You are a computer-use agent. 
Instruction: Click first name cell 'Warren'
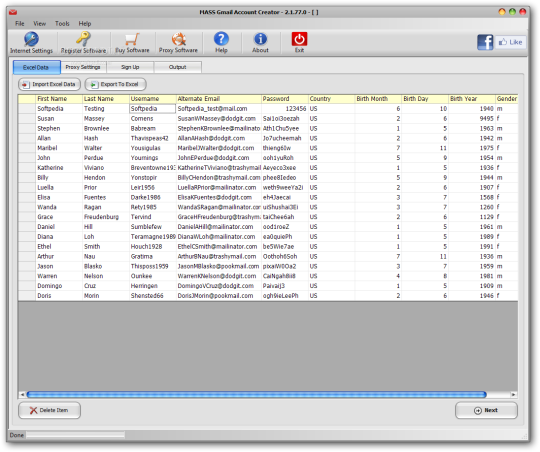59,276
